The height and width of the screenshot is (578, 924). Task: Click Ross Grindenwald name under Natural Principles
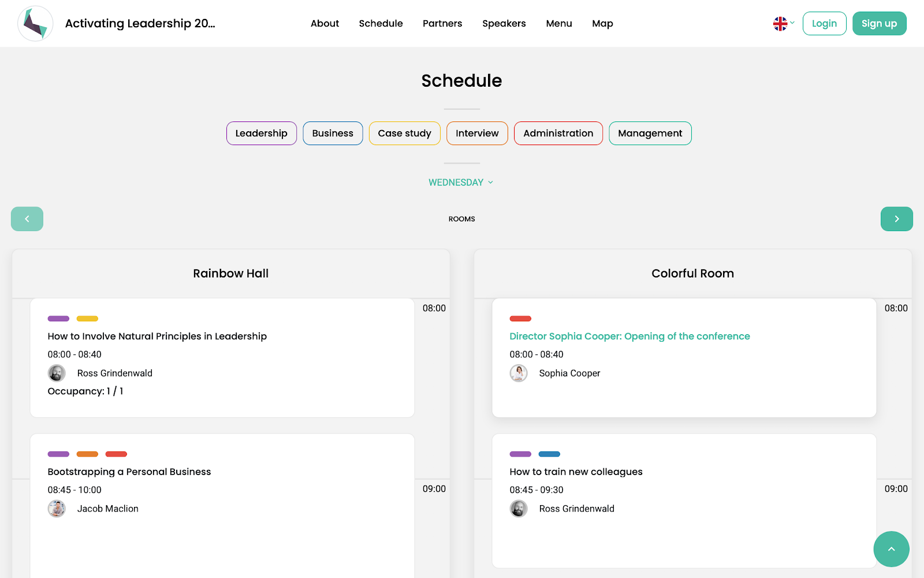pyautogui.click(x=115, y=373)
